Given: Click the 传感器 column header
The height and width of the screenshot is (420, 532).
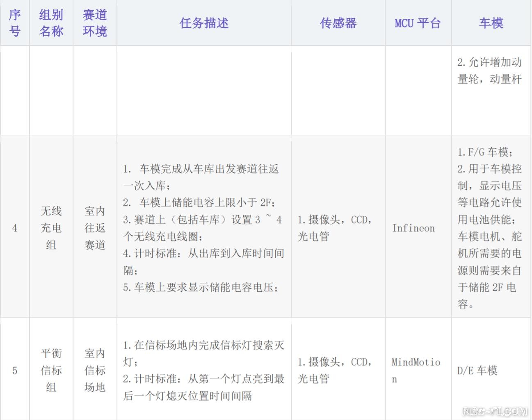Looking at the screenshot, I should 338,23.
